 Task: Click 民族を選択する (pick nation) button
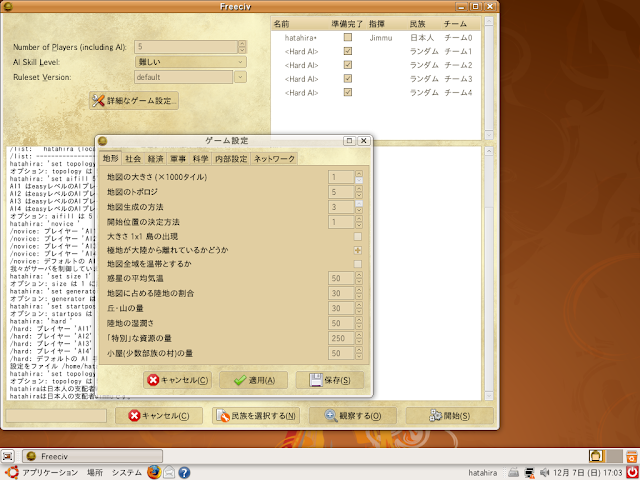click(x=256, y=416)
